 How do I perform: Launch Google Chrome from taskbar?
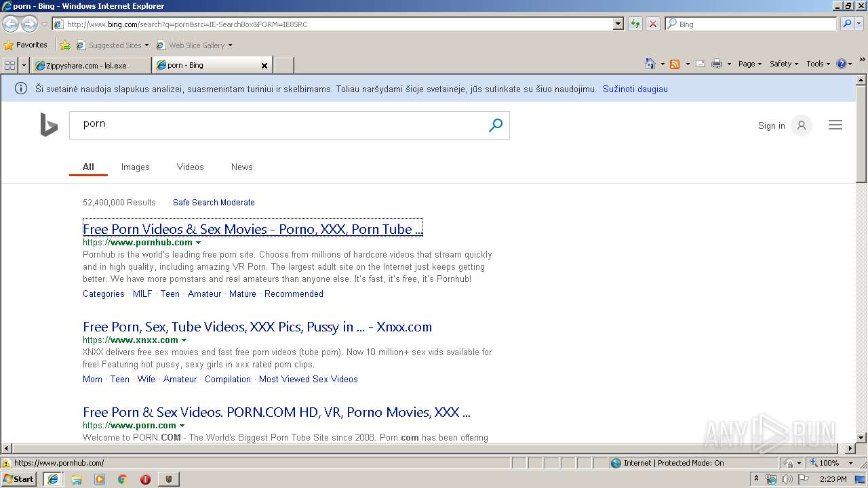123,479
